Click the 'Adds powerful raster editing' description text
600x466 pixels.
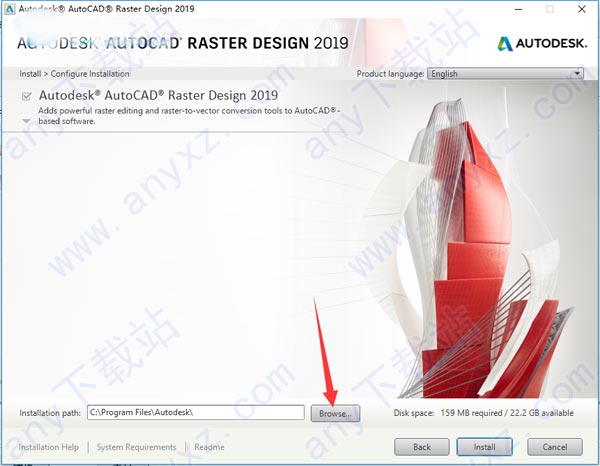(189, 116)
